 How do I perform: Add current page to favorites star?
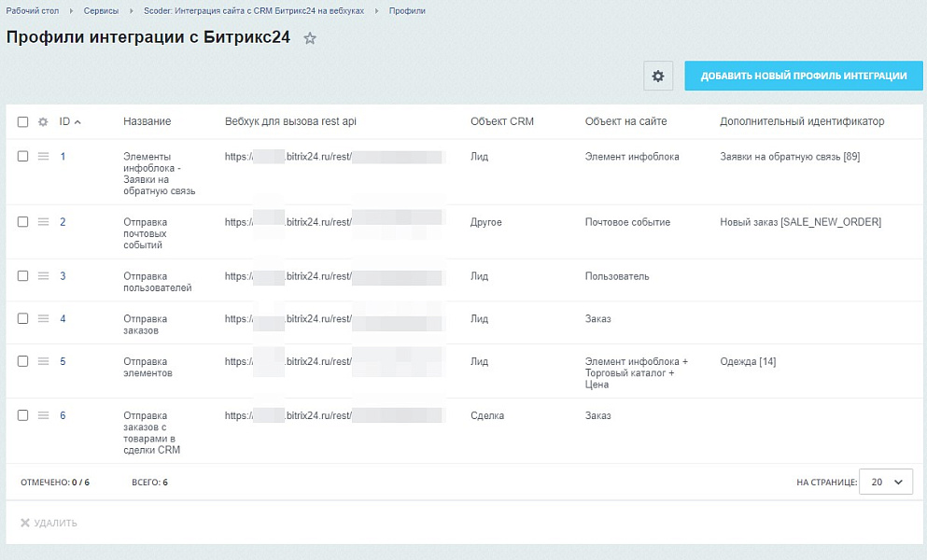click(310, 39)
